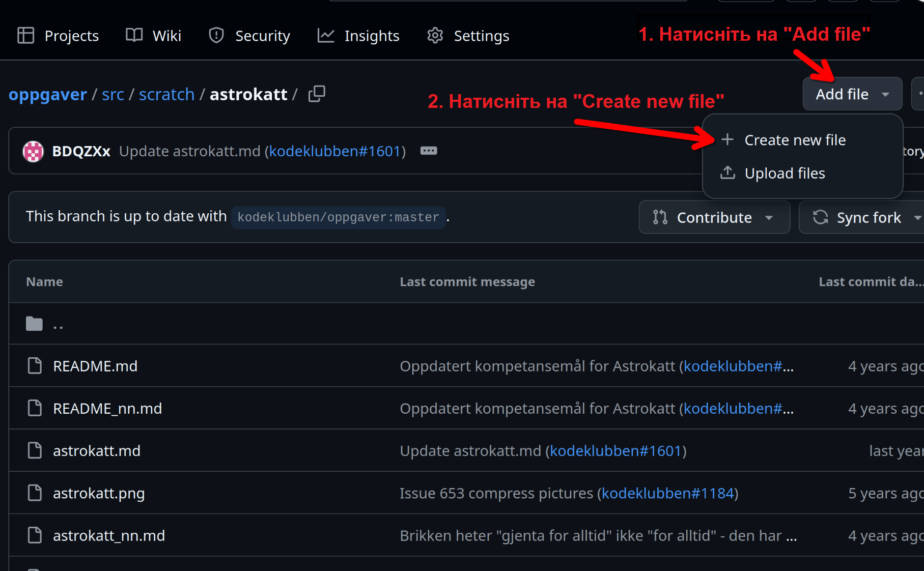Select Create new file from menu

click(x=794, y=140)
